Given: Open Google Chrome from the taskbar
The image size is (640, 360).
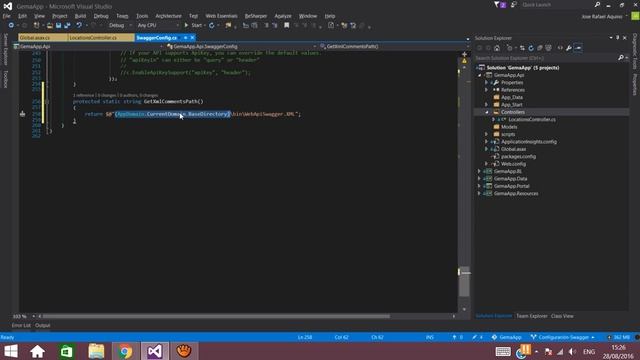Looking at the screenshot, I should point(125,351).
